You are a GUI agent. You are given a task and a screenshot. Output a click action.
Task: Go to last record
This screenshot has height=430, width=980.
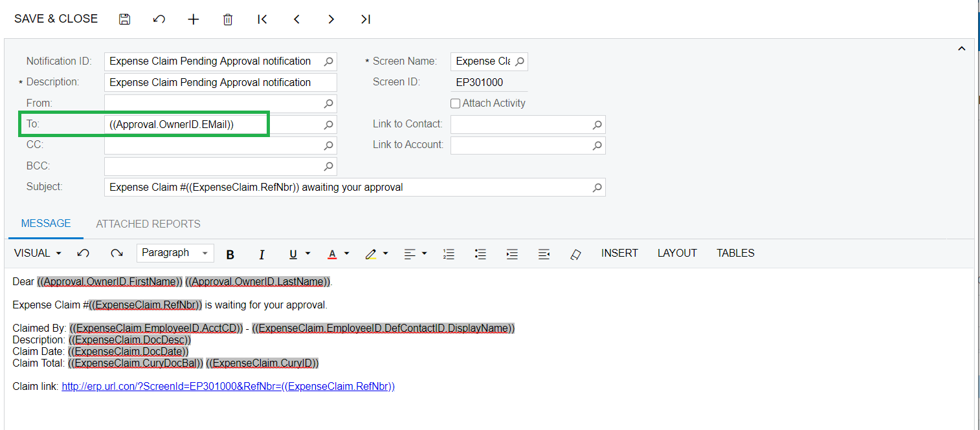[x=366, y=19]
